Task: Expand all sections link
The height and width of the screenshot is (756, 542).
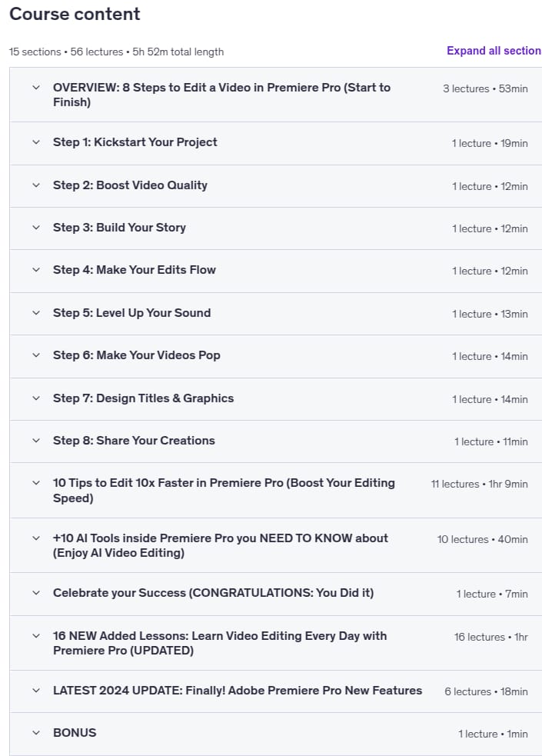Action: pyautogui.click(x=494, y=51)
